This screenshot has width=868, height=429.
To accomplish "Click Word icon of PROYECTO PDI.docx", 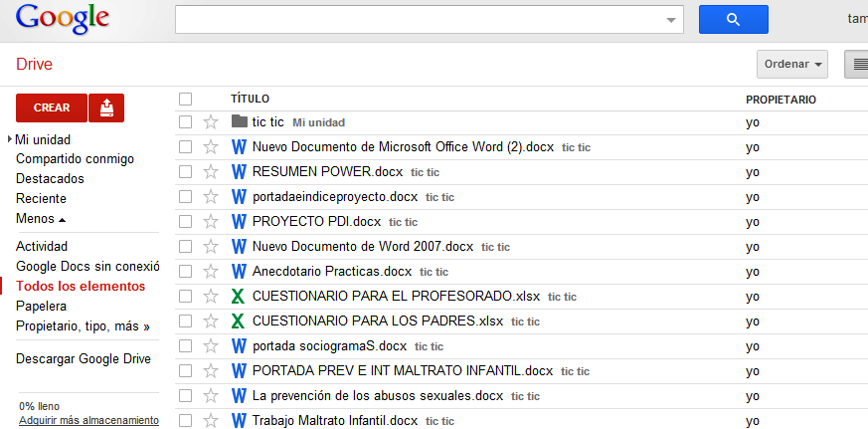I will (x=239, y=221).
